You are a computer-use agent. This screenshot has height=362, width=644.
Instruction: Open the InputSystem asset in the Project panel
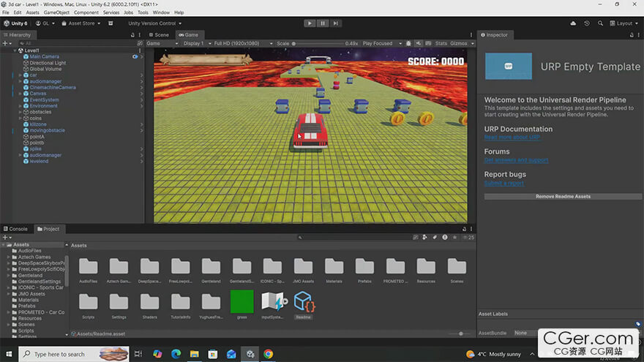[x=272, y=301]
